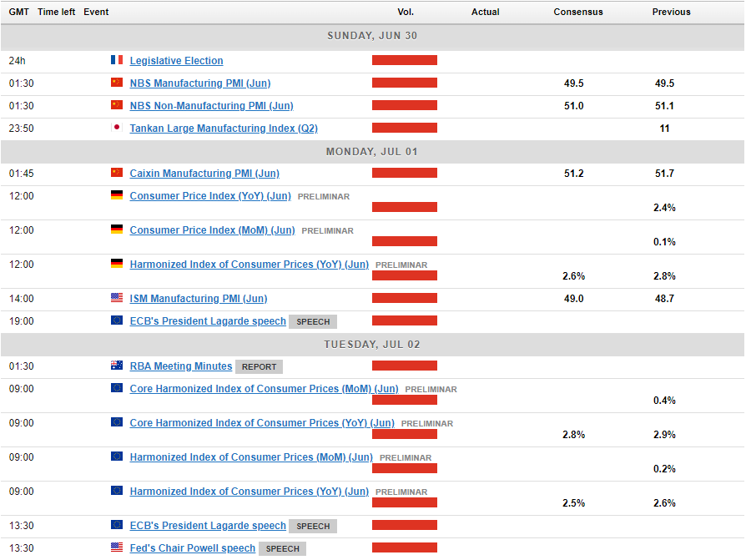746x560 pixels.
Task: Click the red volatility bar for ISM Manufacturing PMI
Action: tap(405, 299)
